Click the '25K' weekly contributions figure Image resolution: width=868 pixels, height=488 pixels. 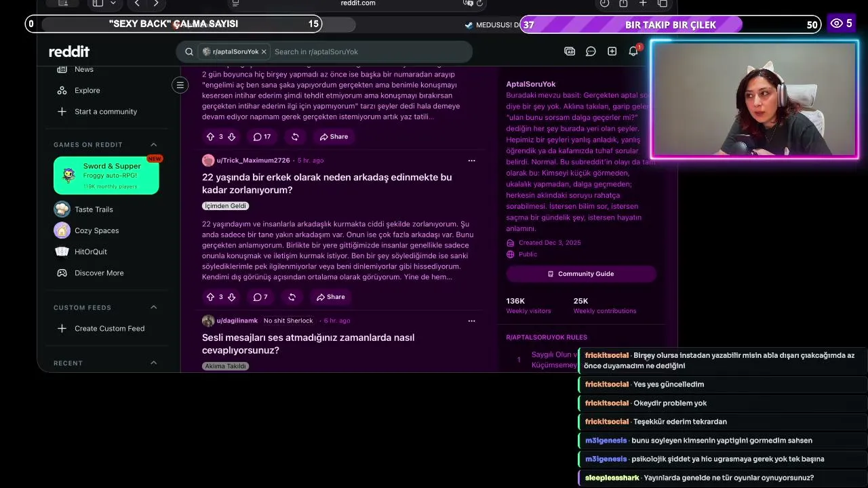(x=580, y=301)
